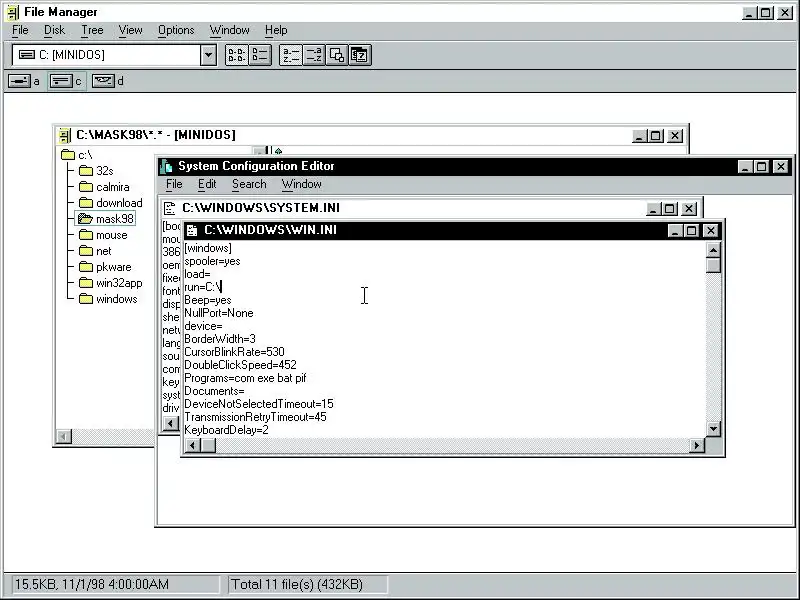The image size is (800, 600).
Task: Select hard drive c
Action: 65,81
